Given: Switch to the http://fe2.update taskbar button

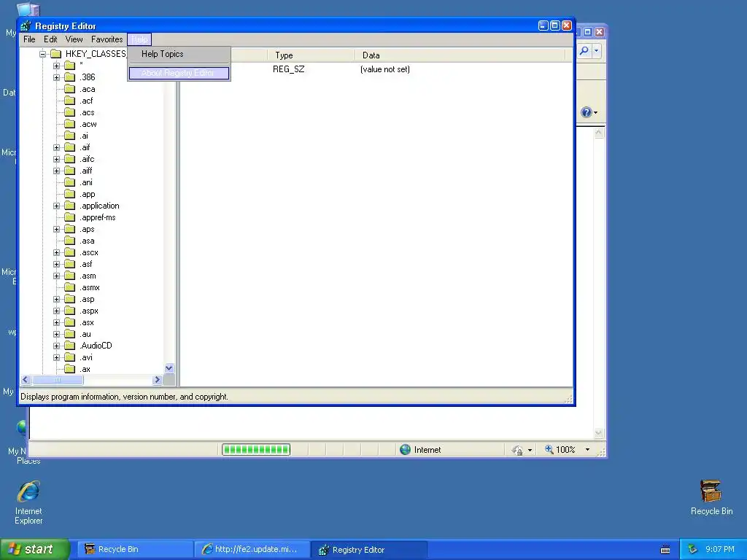Looking at the screenshot, I should tap(252, 550).
